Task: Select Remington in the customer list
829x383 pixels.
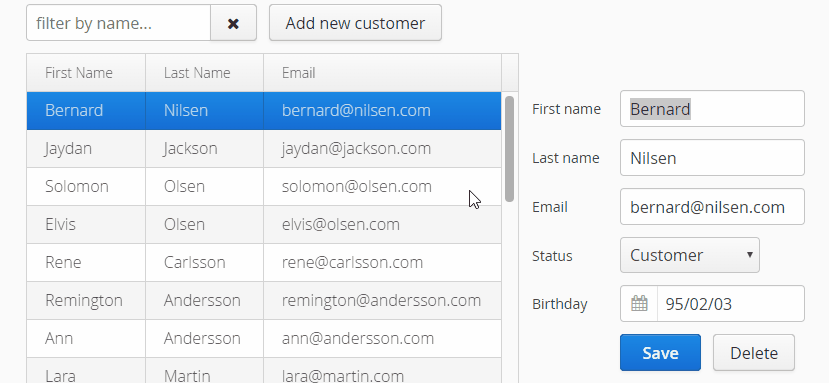Action: point(86,300)
